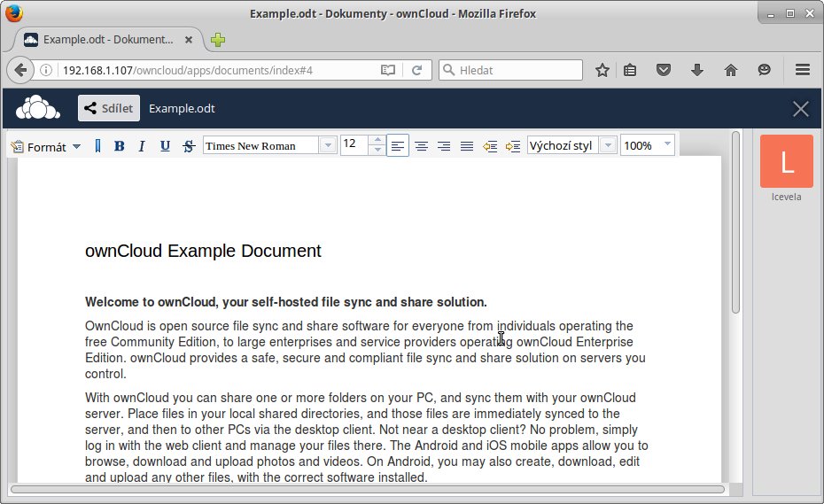
Task: Toggle underline formatting
Action: click(165, 146)
